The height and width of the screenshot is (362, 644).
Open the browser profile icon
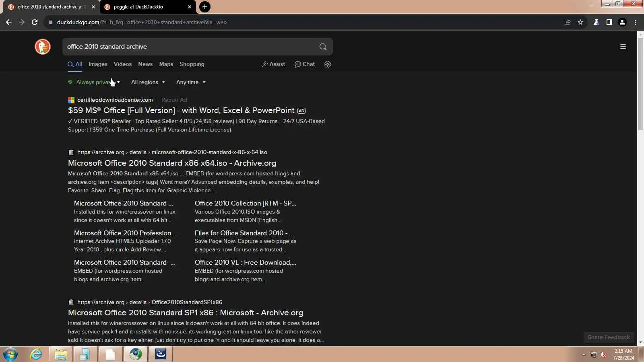click(622, 22)
